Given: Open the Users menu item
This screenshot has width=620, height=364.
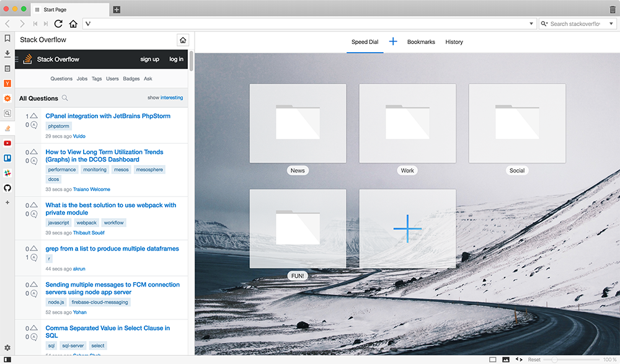Looking at the screenshot, I should coord(112,79).
